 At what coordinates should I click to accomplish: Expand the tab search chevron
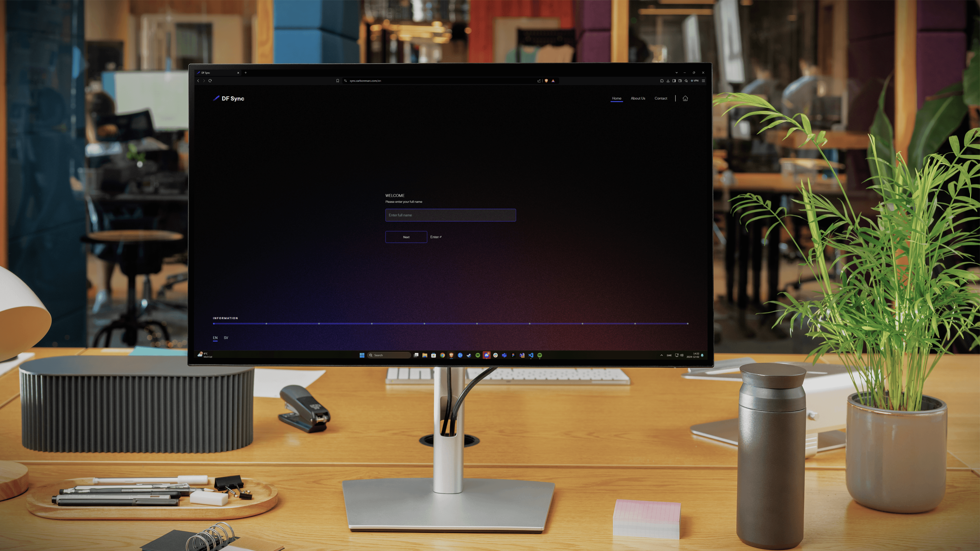[677, 73]
